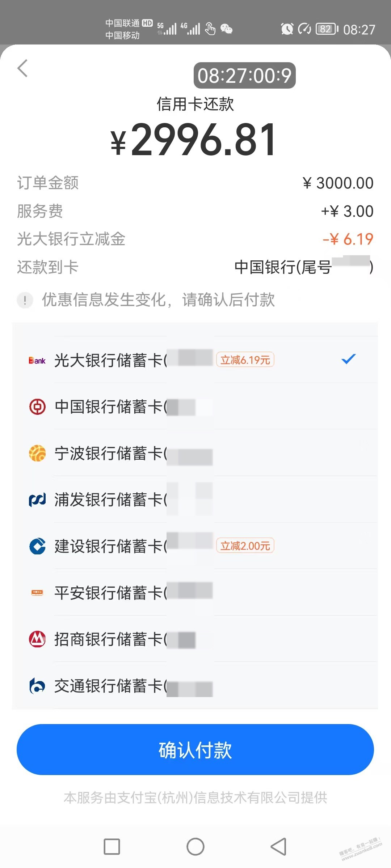Tap the 08:27:00:9 floating timer overlay
The height and width of the screenshot is (868, 391).
click(244, 76)
